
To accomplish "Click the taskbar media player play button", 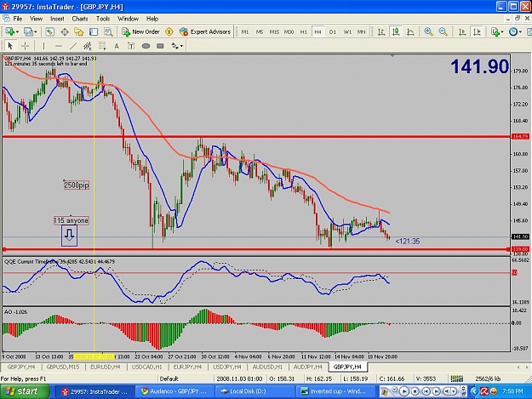I will pyautogui.click(x=403, y=391).
